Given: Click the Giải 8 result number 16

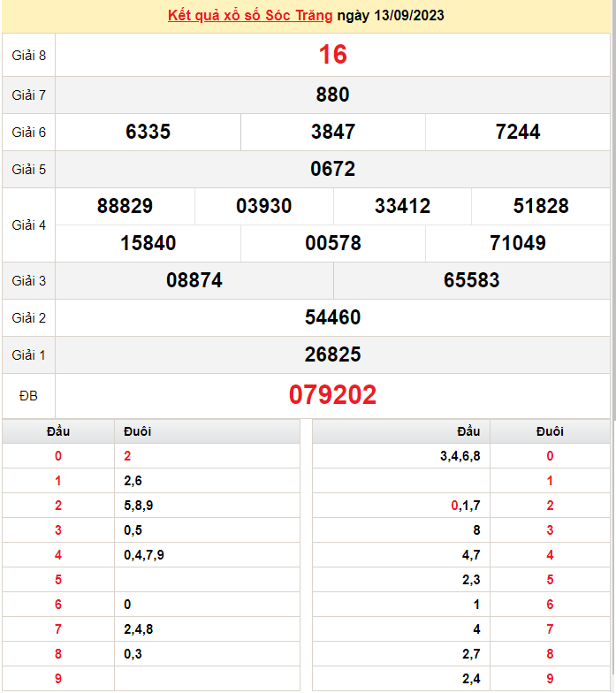Looking at the screenshot, I should coord(332,55).
